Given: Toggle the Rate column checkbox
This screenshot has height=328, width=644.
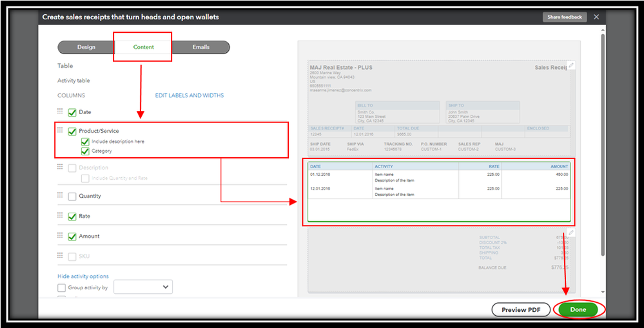Looking at the screenshot, I should pos(72,217).
